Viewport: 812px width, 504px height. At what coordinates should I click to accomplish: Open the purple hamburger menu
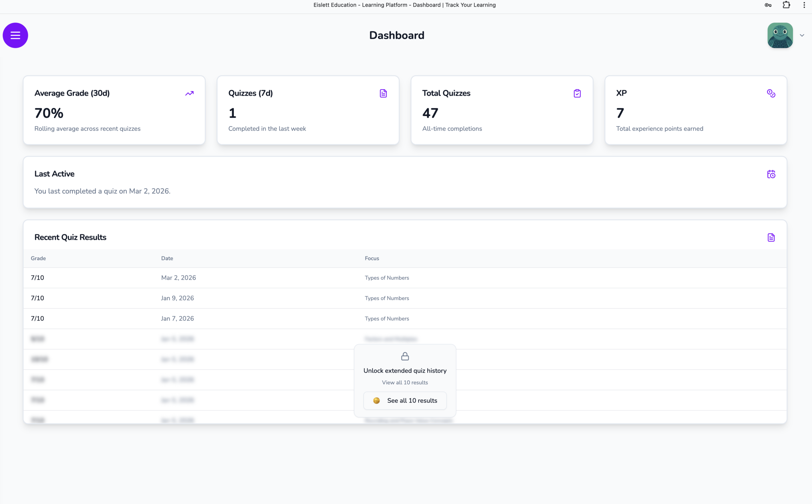(x=15, y=35)
